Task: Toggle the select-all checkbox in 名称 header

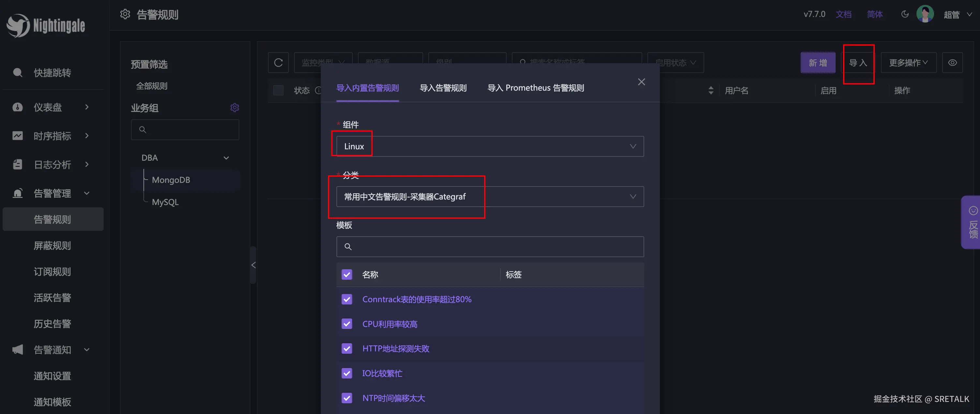Action: point(347,274)
